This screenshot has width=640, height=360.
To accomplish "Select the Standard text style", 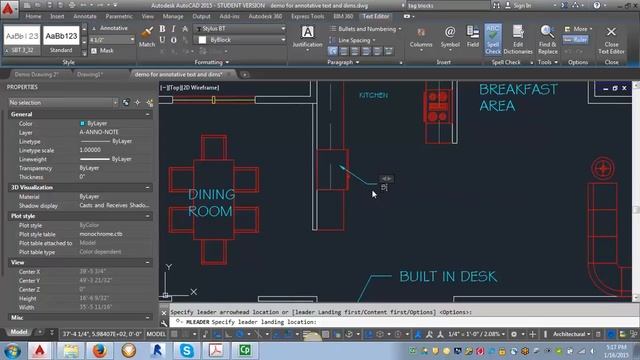I will tap(61, 40).
